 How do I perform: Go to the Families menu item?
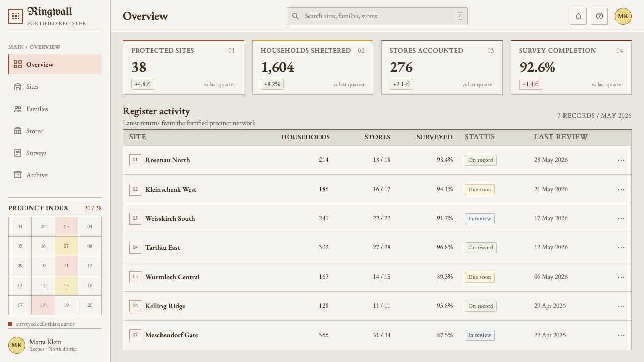point(55,109)
